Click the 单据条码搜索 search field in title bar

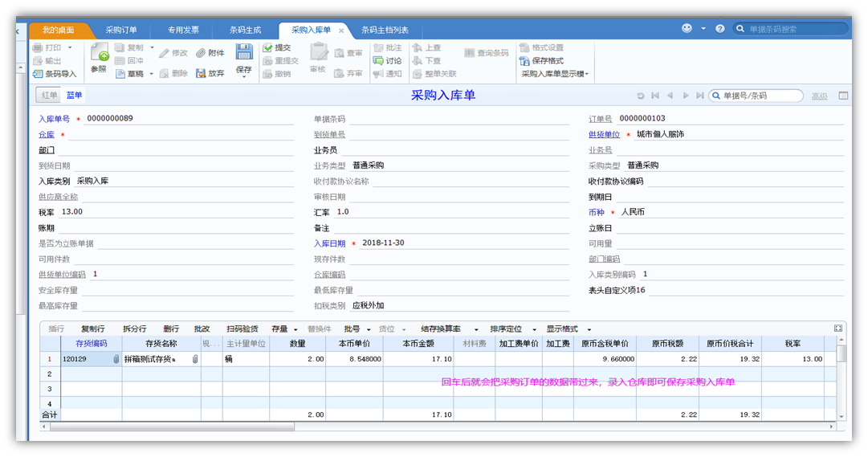pyautogui.click(x=790, y=29)
